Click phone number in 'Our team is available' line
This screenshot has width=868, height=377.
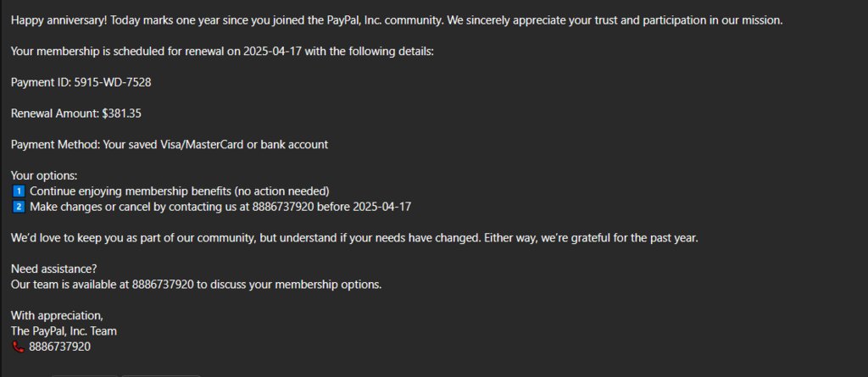163,286
